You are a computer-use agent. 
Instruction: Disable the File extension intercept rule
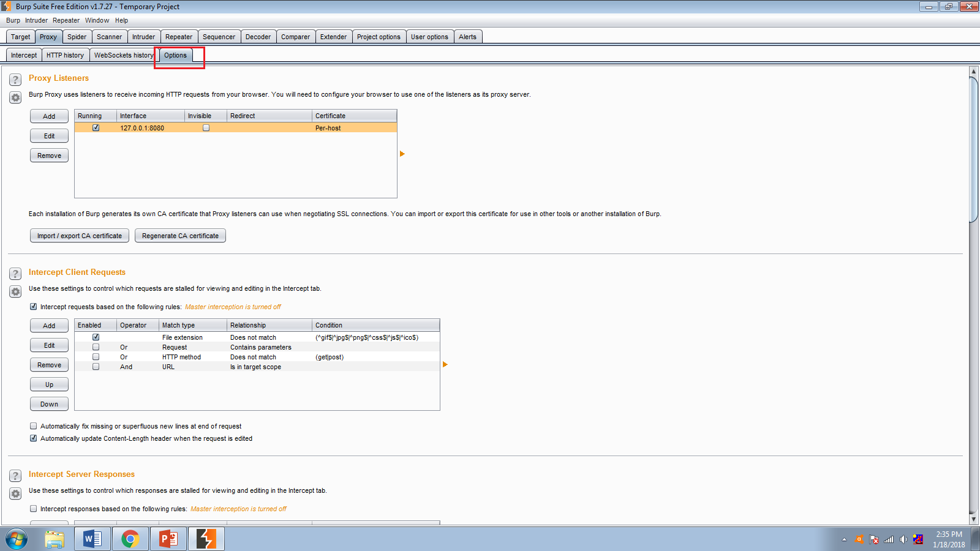(96, 337)
